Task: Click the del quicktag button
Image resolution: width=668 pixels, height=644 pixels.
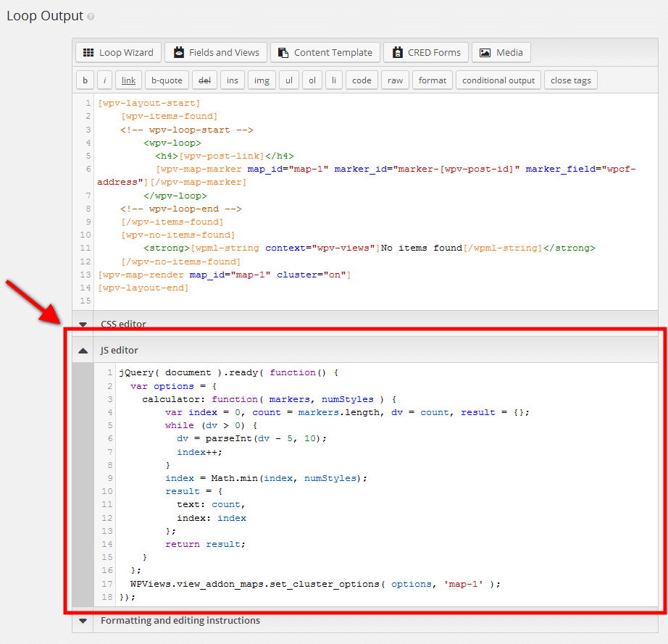Action: (x=204, y=80)
